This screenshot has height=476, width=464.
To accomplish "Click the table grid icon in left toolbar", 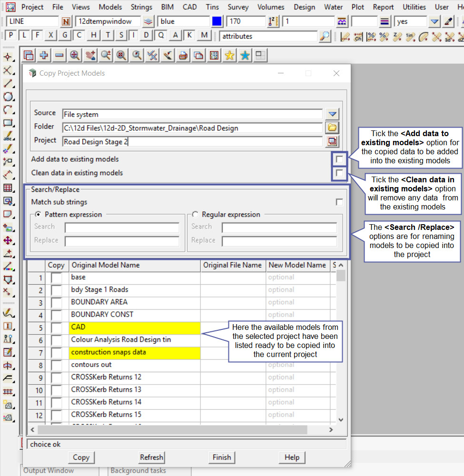I will (x=8, y=188).
